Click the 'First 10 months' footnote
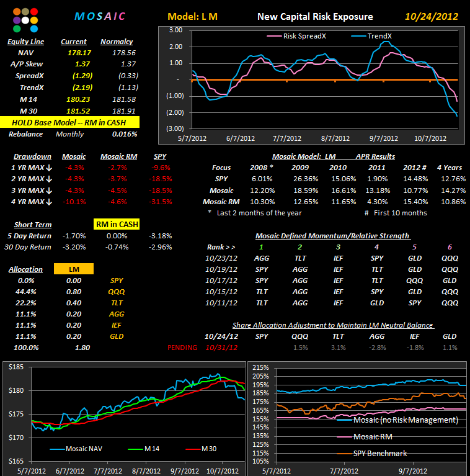The image size is (470, 476). [401, 213]
